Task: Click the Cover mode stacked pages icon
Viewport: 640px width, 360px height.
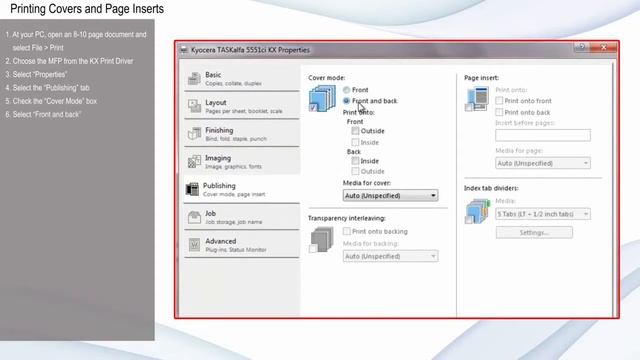Action: [322, 98]
